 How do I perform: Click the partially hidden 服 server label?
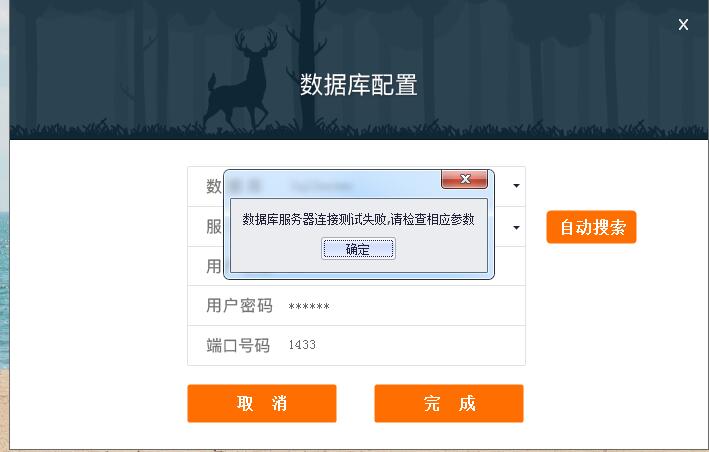pyautogui.click(x=214, y=226)
